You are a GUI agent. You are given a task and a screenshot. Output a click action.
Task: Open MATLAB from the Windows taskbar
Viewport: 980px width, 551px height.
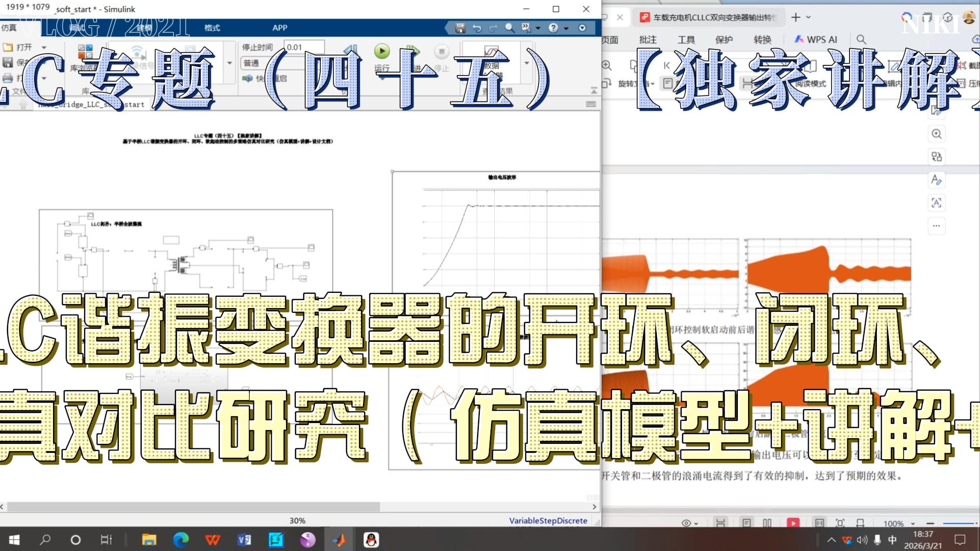(339, 540)
